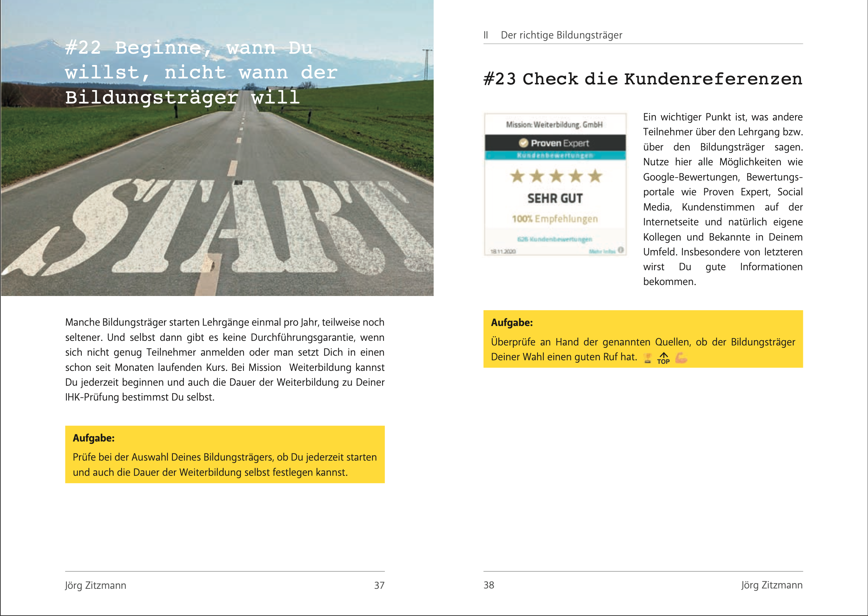Screen dimensions: 868x616
Task: Click the info icon beside Mehr Infos
Action: [621, 250]
